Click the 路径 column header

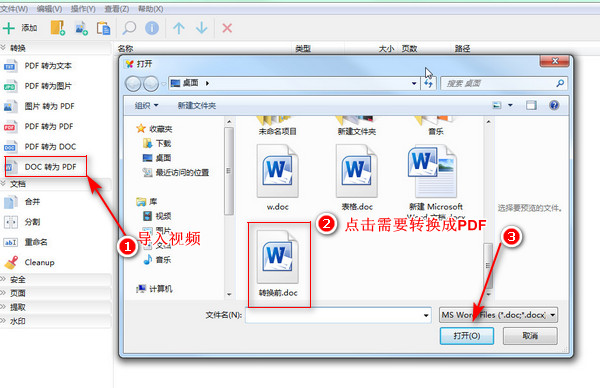(x=463, y=49)
